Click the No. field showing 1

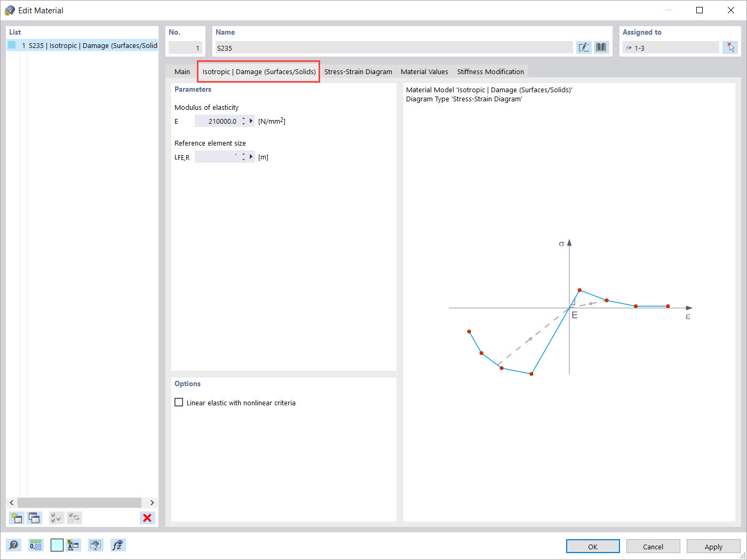185,47
